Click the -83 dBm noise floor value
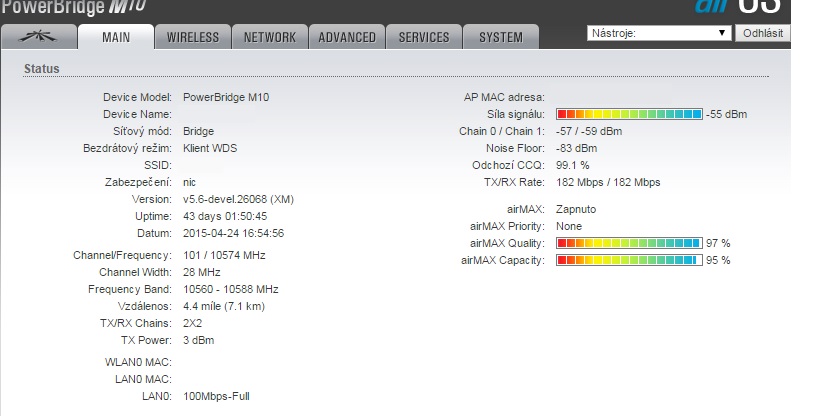Screen dimensions: 819x416 (x=576, y=148)
